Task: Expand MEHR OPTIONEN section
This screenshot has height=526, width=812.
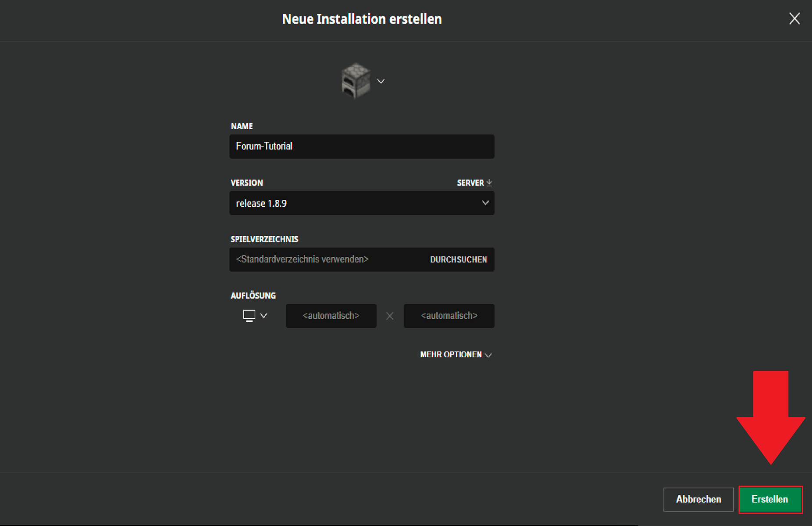Action: [x=456, y=355]
